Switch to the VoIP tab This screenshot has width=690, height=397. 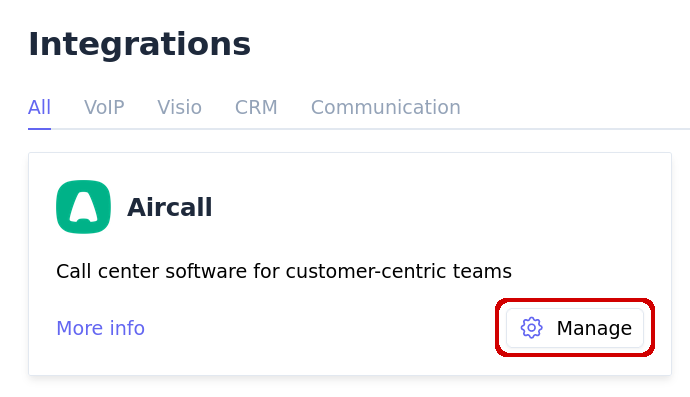click(104, 107)
